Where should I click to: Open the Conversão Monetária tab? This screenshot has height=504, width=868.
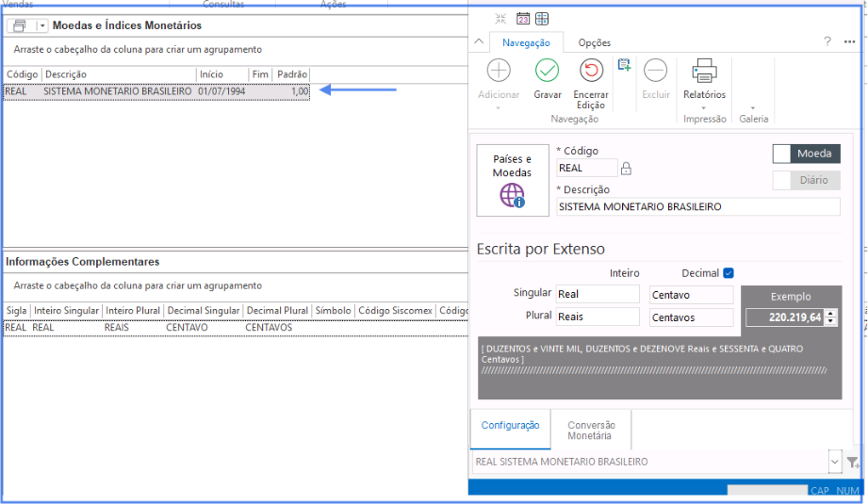tap(589, 431)
